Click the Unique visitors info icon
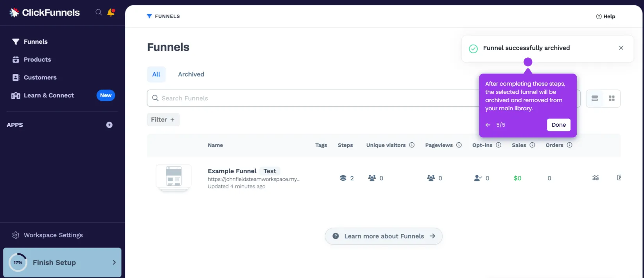644x278 pixels. pos(412,145)
